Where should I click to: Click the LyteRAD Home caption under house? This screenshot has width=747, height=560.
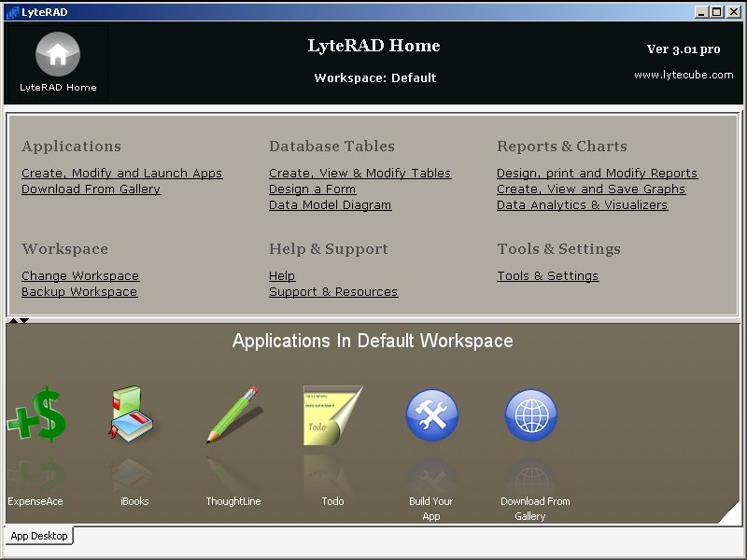(58, 87)
